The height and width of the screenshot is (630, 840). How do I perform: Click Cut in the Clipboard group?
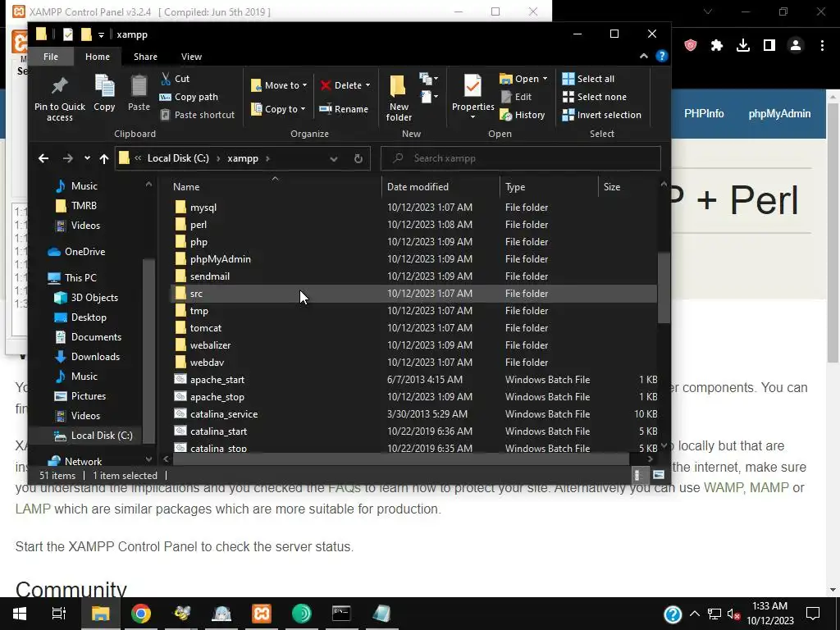[x=176, y=79]
